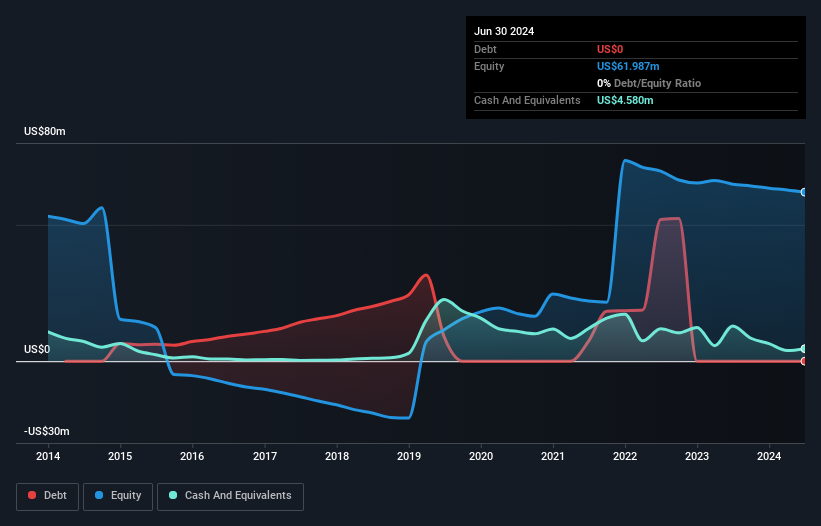This screenshot has width=821, height=526.
Task: Toggle the Equity series legend button
Action: [x=118, y=496]
